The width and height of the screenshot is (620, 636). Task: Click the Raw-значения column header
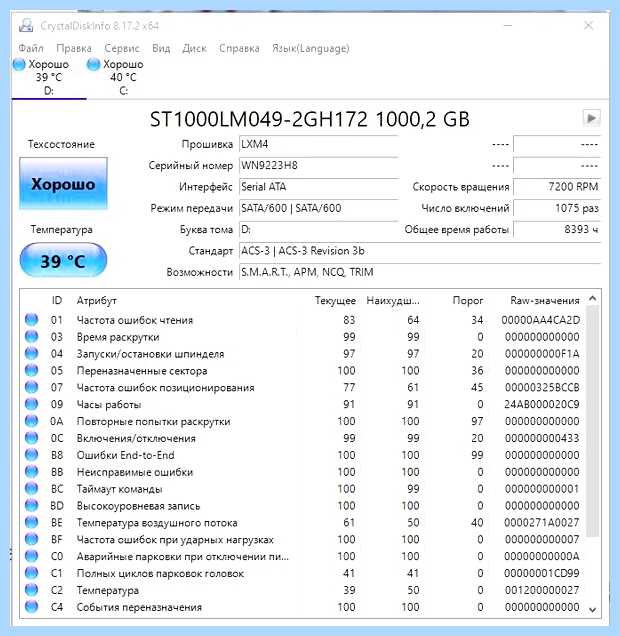(545, 301)
